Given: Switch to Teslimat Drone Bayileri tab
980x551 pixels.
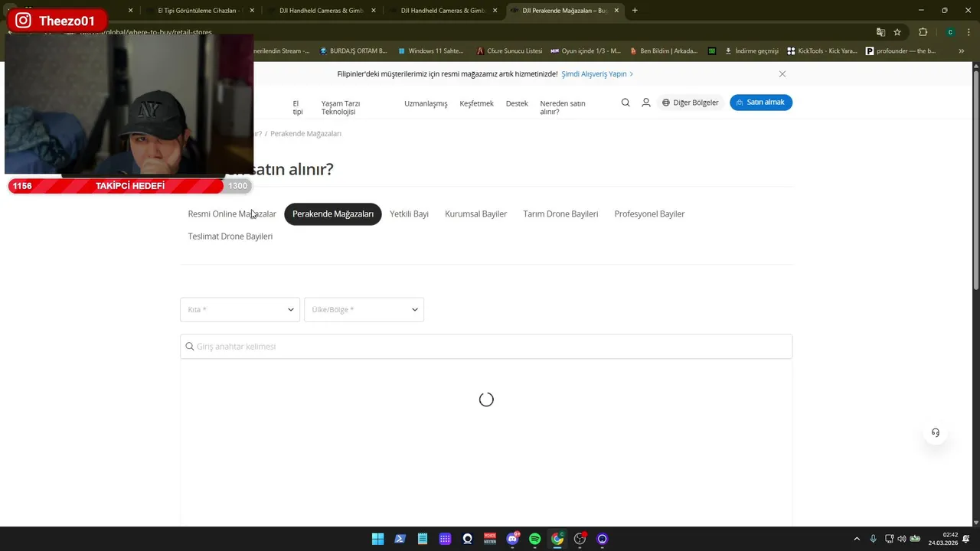Looking at the screenshot, I should pyautogui.click(x=230, y=236).
